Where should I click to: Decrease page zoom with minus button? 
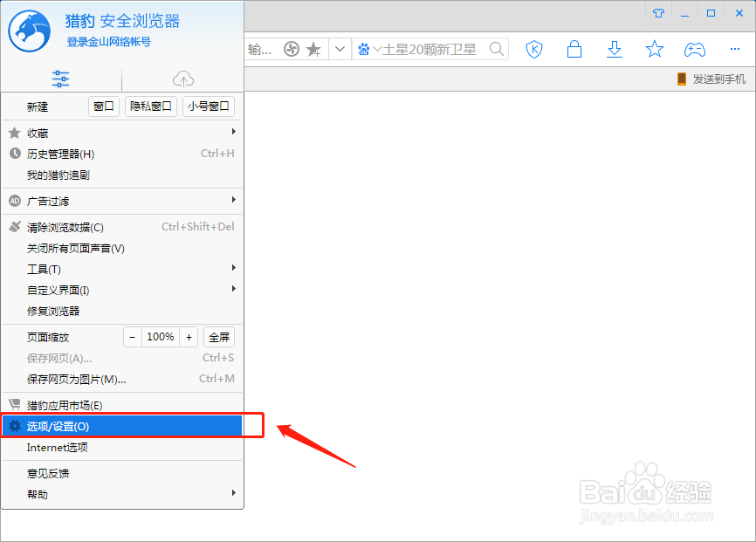click(x=133, y=337)
